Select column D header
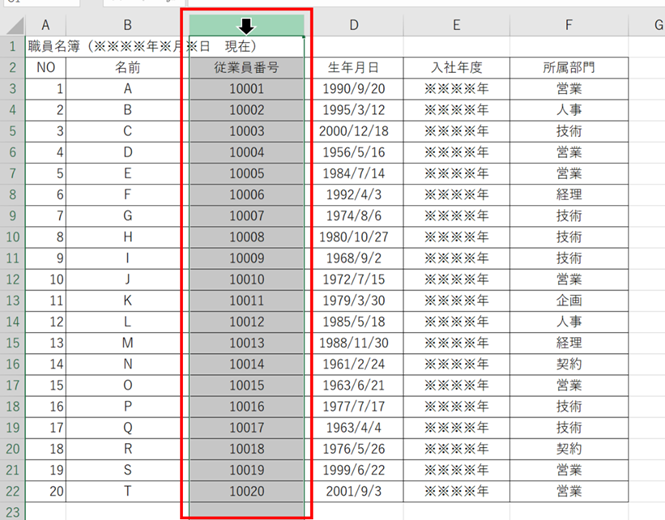This screenshot has width=665, height=520. point(354,24)
